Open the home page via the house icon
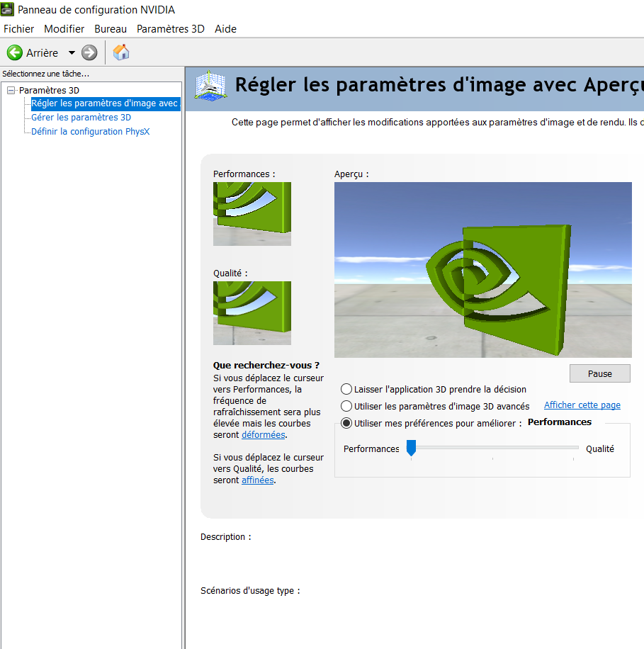This screenshot has width=644, height=649. tap(120, 52)
